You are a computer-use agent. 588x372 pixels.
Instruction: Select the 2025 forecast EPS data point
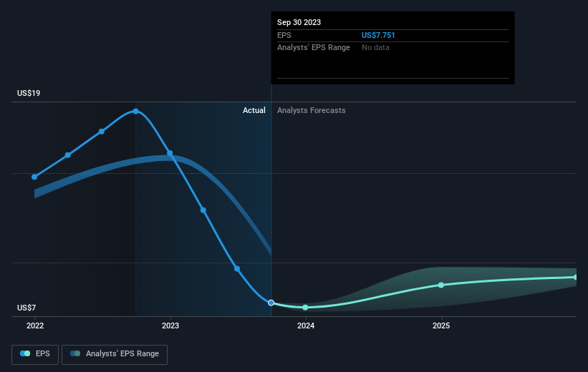[x=441, y=285]
